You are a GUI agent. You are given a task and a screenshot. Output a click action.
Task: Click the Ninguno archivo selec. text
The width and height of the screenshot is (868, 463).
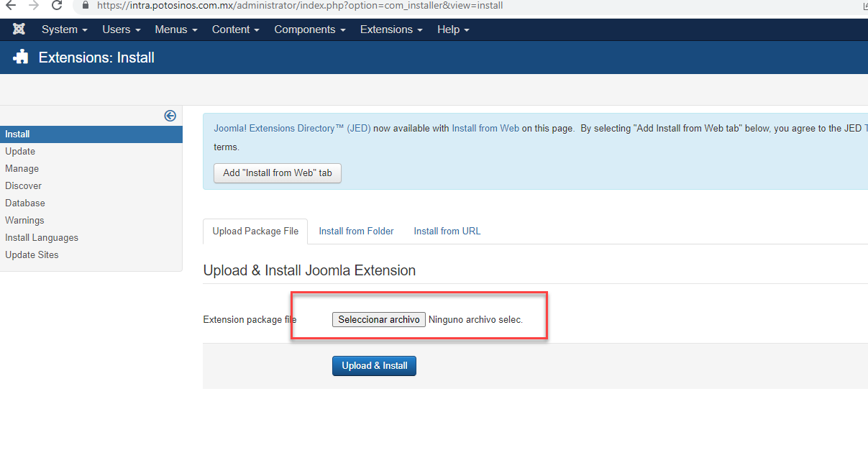coord(475,320)
